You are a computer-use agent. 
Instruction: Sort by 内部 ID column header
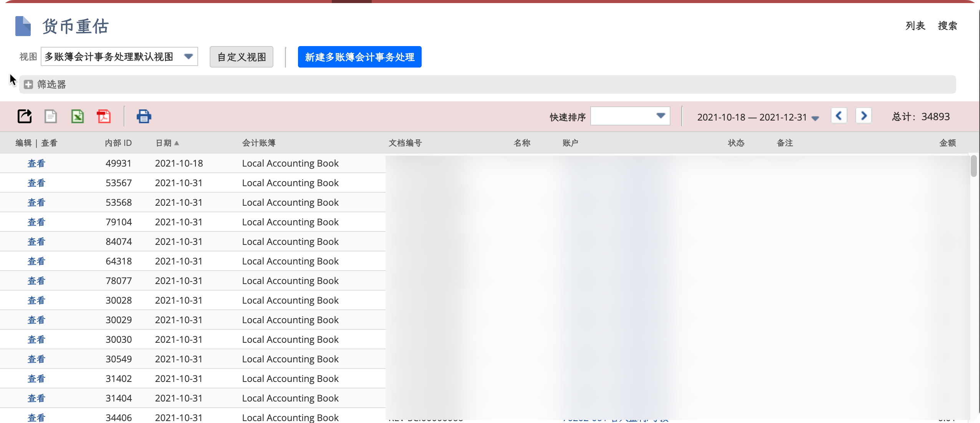coord(118,143)
